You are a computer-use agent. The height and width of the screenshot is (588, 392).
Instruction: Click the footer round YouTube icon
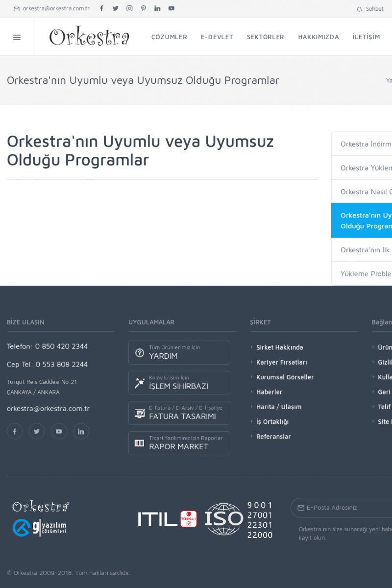pos(59,431)
